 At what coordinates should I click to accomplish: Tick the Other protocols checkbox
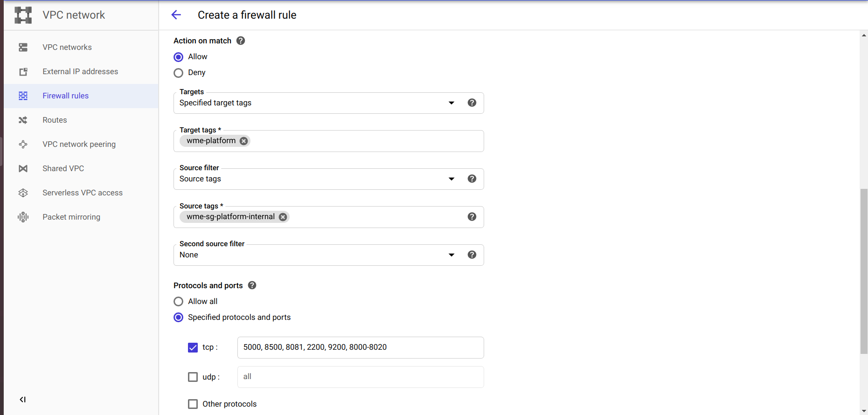(193, 404)
